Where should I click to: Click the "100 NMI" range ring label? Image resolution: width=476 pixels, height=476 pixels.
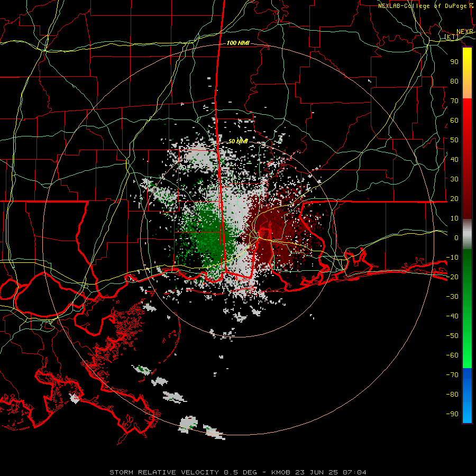pos(238,43)
